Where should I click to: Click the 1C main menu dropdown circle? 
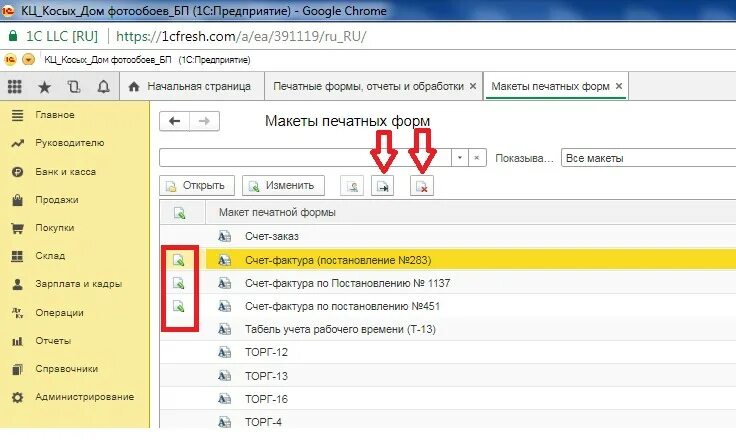pyautogui.click(x=29, y=60)
